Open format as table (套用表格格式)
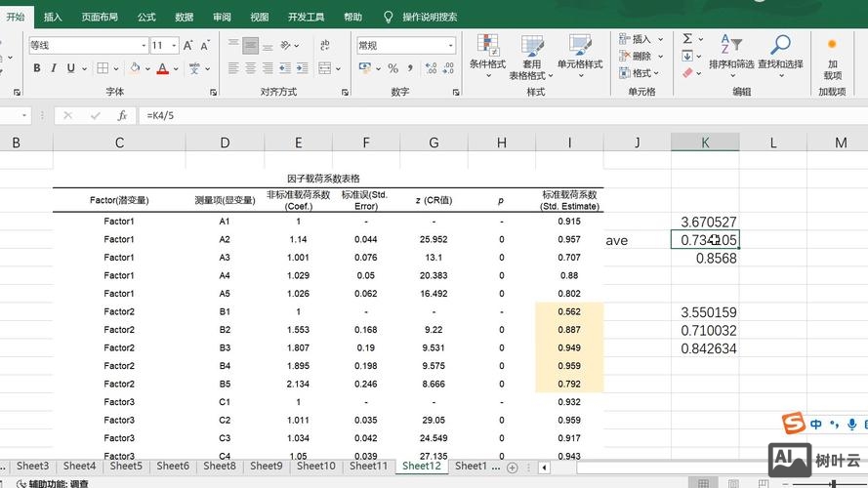Image resolution: width=868 pixels, height=488 pixels. [x=531, y=56]
